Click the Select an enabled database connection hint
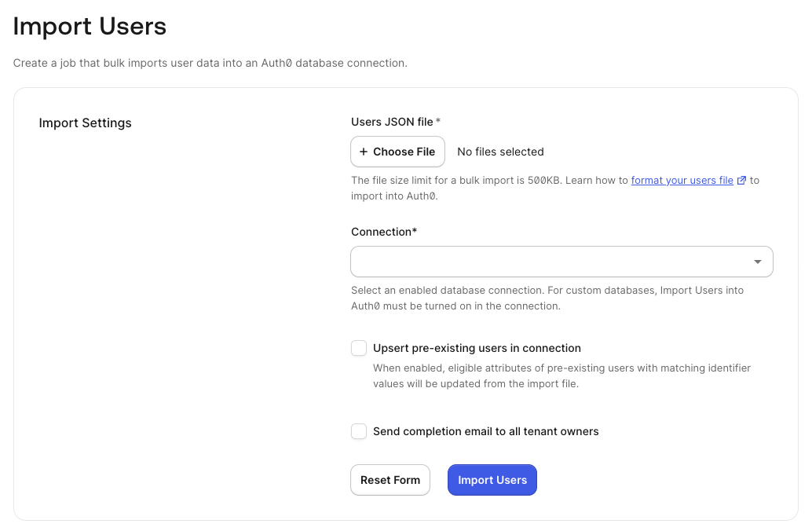The width and height of the screenshot is (812, 531). tap(547, 298)
